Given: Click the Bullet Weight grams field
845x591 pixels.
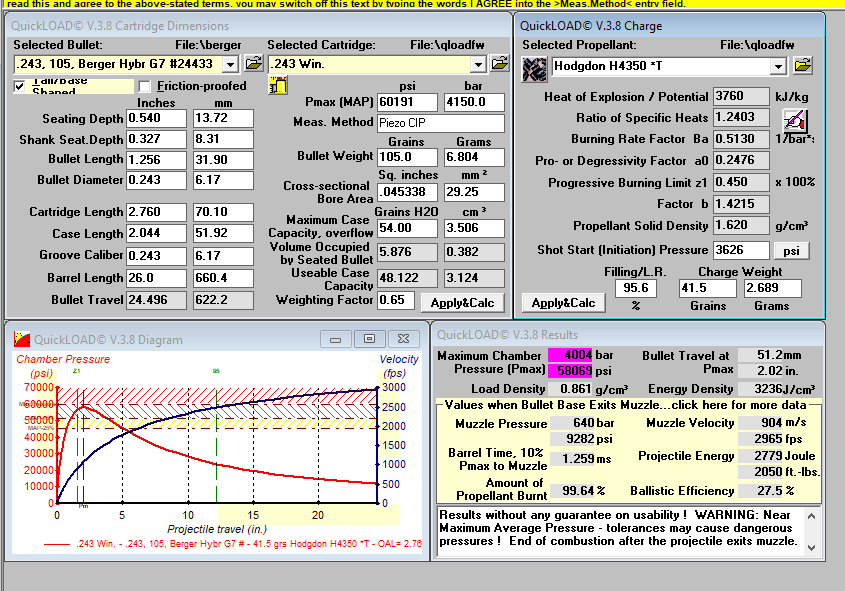Looking at the screenshot, I should click(474, 157).
